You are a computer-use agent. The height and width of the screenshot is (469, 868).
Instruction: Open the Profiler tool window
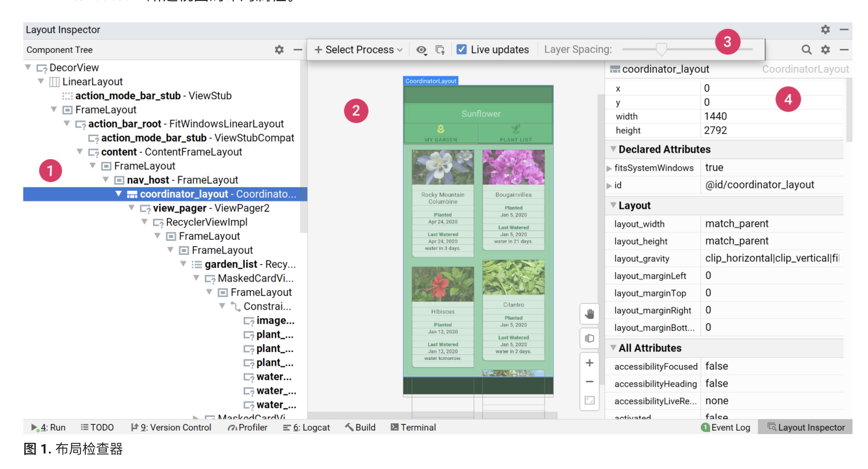(248, 427)
